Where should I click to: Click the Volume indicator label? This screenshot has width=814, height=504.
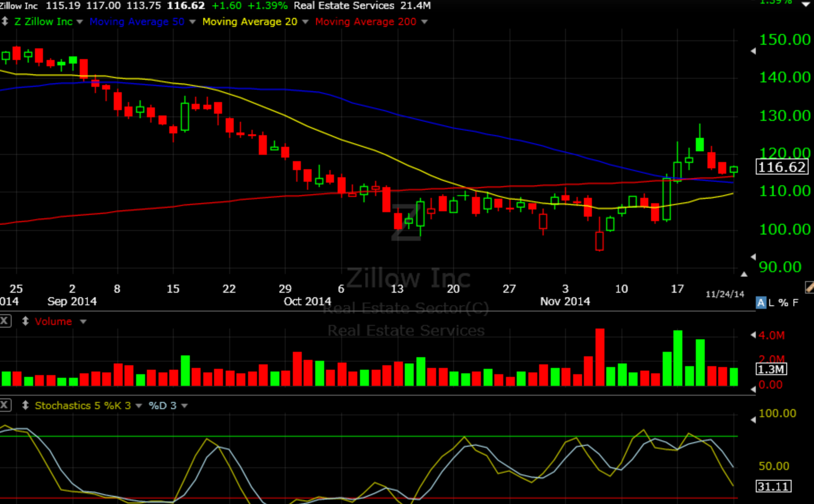(53, 321)
